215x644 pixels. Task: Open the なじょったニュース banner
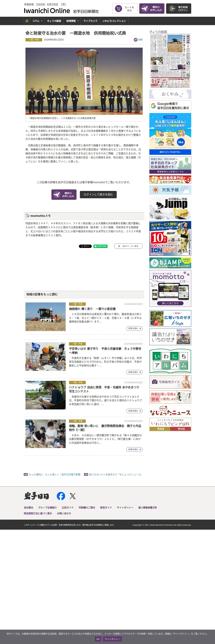170,411
